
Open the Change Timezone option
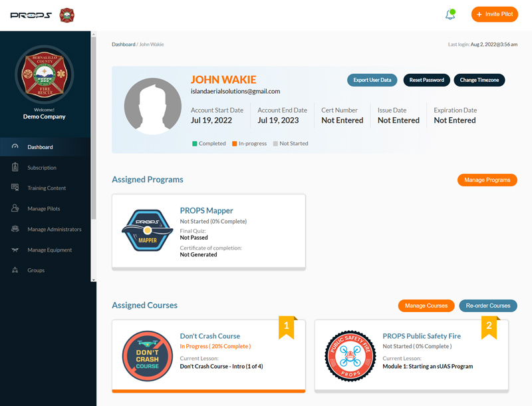(x=479, y=80)
